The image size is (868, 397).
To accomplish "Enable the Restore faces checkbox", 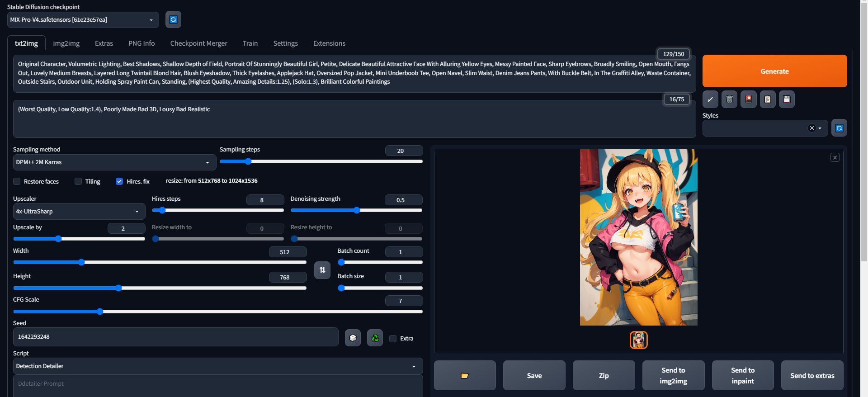I will 17,181.
